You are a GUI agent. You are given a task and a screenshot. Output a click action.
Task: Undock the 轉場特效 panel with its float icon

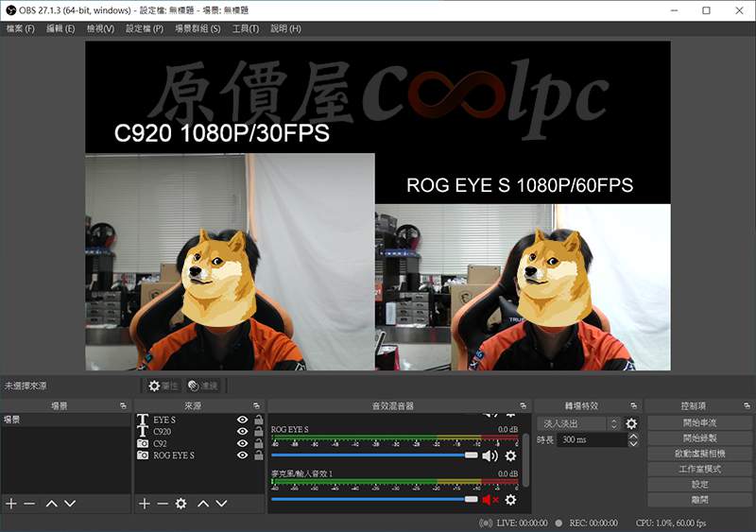633,406
